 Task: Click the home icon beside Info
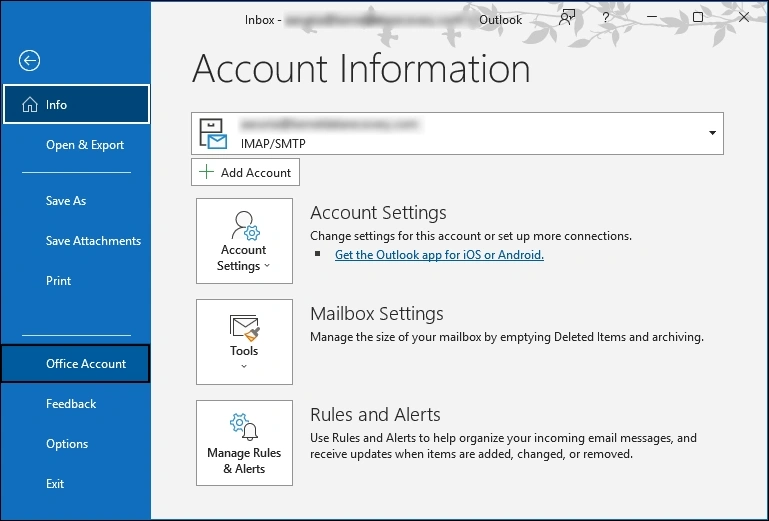tap(29, 104)
